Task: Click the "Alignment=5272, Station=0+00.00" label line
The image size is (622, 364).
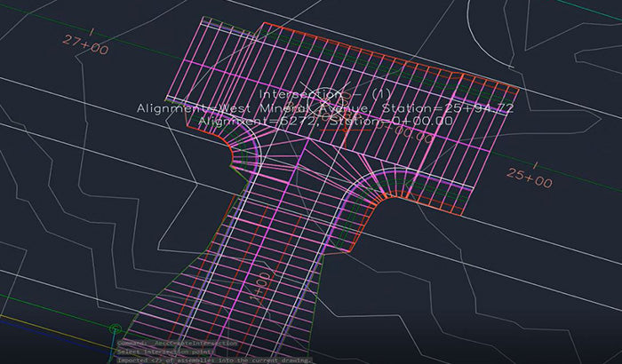Action: [325, 121]
